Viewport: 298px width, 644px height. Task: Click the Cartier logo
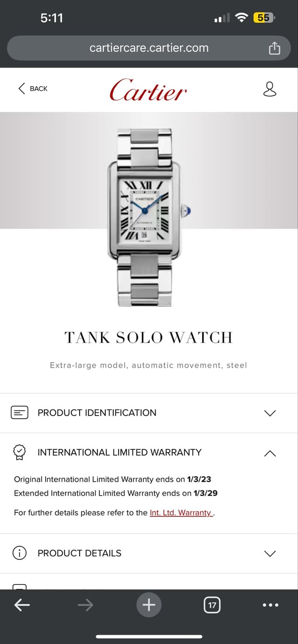coord(149,89)
